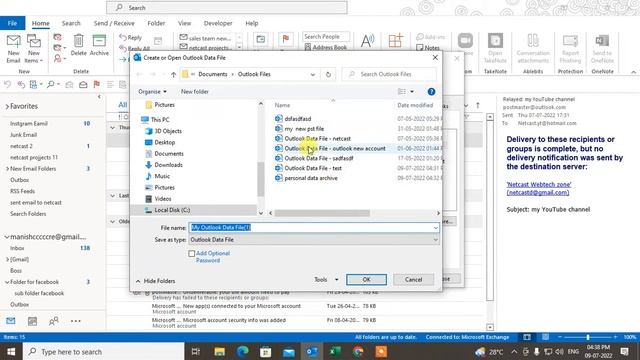
Task: Click the refresh icon beside address path
Action: pos(328,74)
